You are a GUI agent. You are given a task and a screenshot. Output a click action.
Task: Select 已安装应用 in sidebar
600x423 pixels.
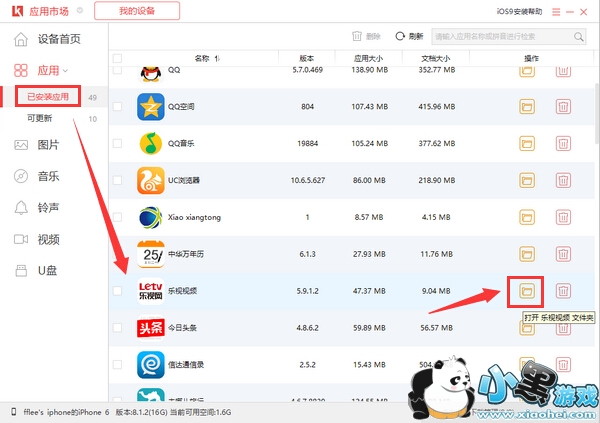click(48, 97)
